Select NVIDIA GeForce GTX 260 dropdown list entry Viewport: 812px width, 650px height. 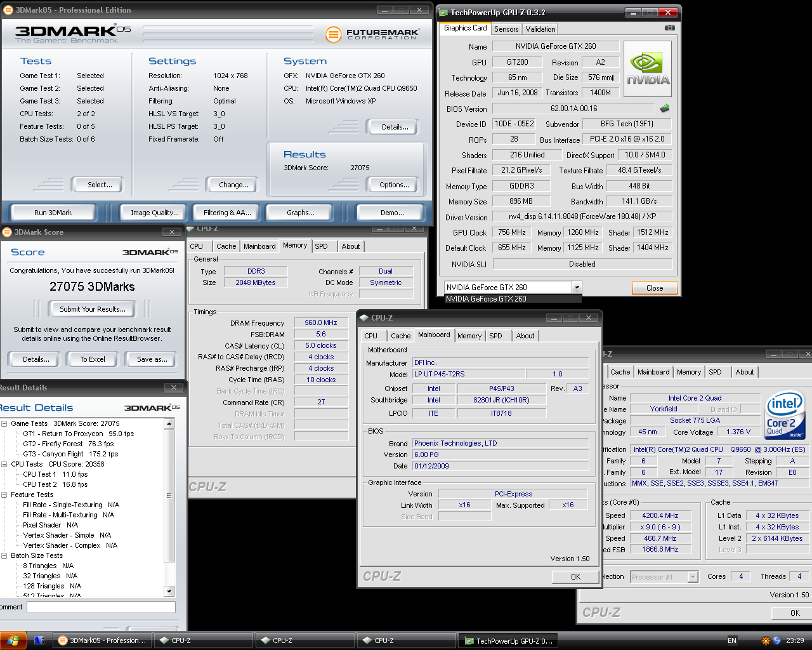(513, 299)
